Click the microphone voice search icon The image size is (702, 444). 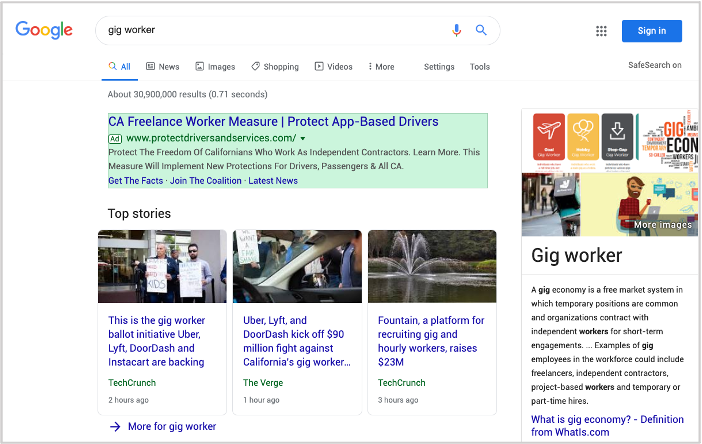point(456,30)
